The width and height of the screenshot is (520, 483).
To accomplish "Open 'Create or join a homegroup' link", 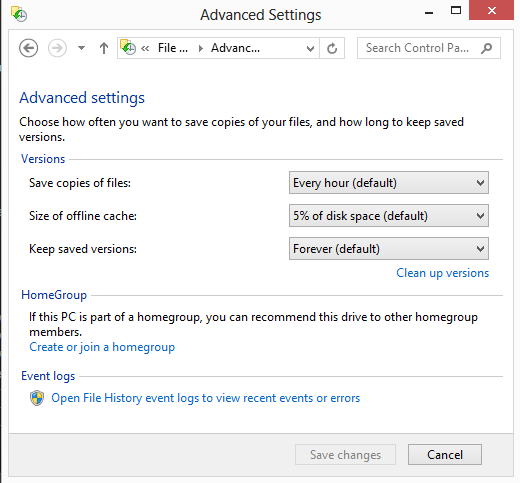I will [102, 347].
